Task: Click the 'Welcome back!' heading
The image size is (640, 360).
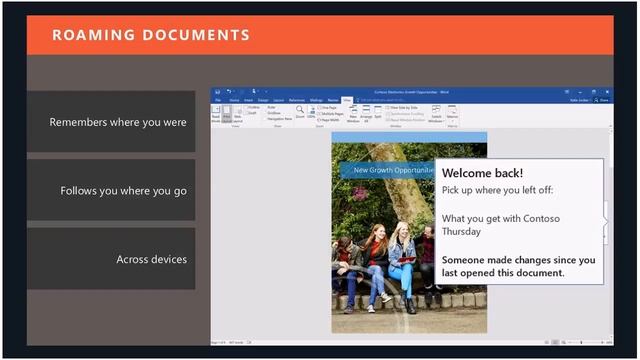Action: (x=482, y=173)
